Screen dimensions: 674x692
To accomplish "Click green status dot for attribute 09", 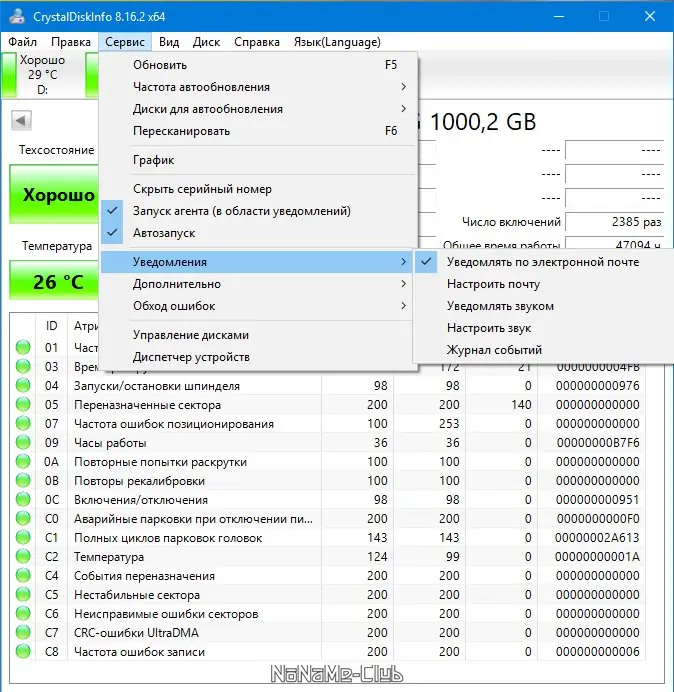I will click(x=23, y=442).
